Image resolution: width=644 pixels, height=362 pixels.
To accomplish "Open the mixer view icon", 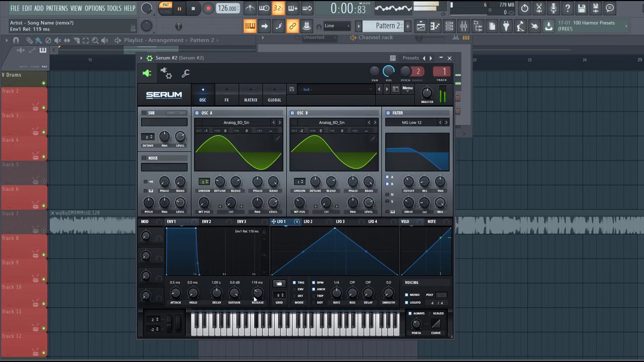I will click(463, 26).
